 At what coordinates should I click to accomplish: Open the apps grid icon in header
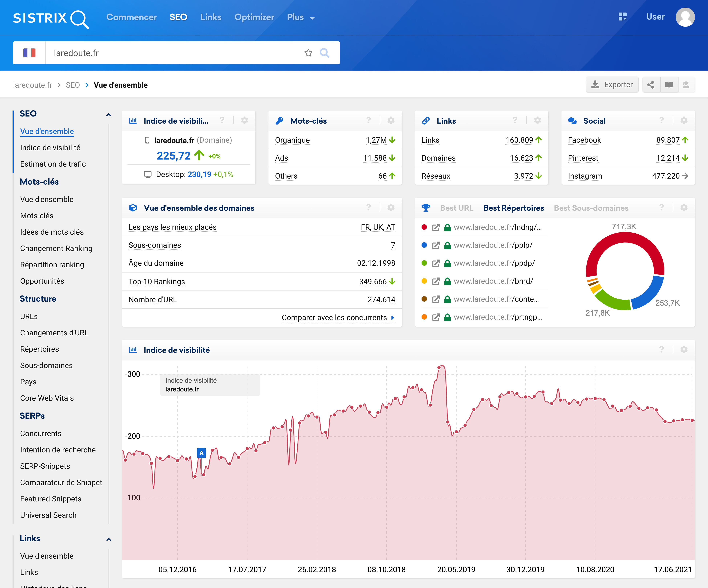pos(622,17)
